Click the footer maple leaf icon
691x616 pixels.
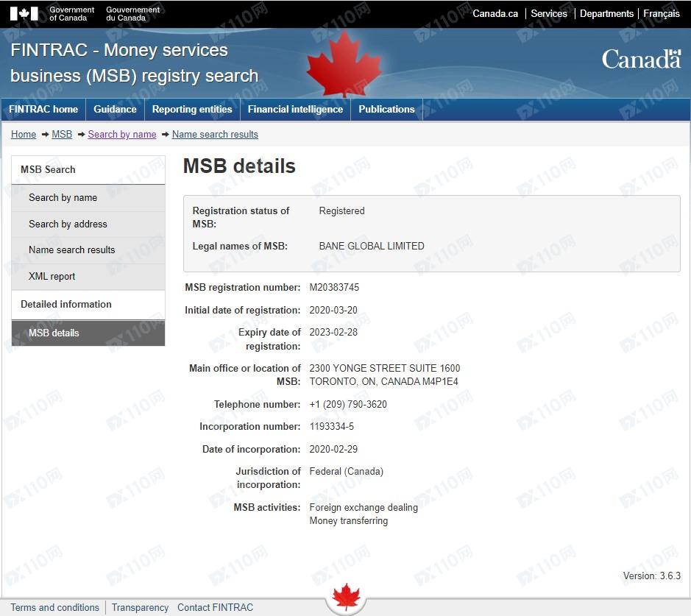tap(345, 598)
